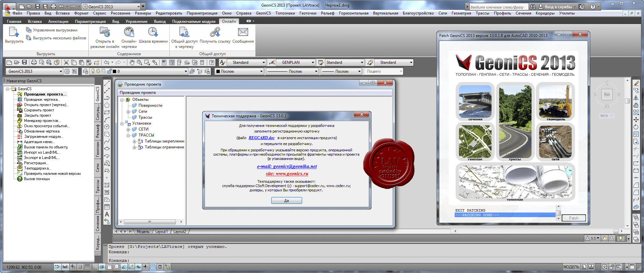Toggle Show/Hide Lineweight in status bar
The width and height of the screenshot is (644, 273).
click(x=145, y=267)
